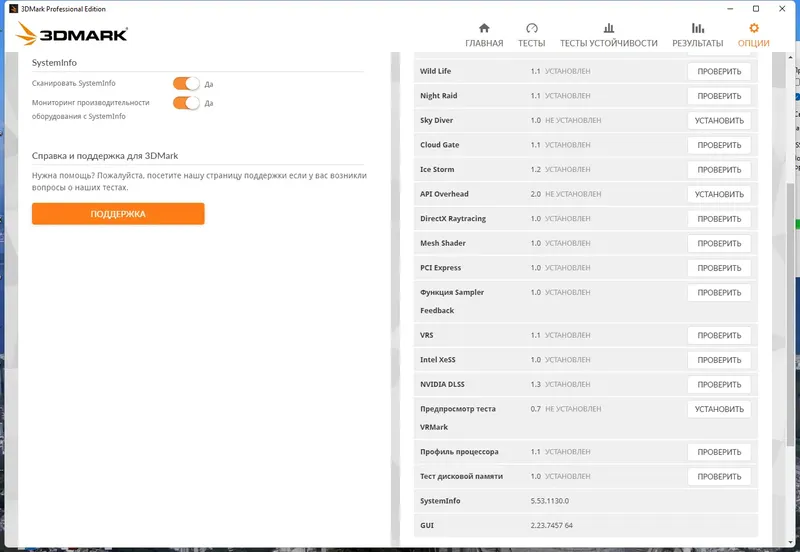Click the NVIDIA DLSS test name

pos(442,384)
